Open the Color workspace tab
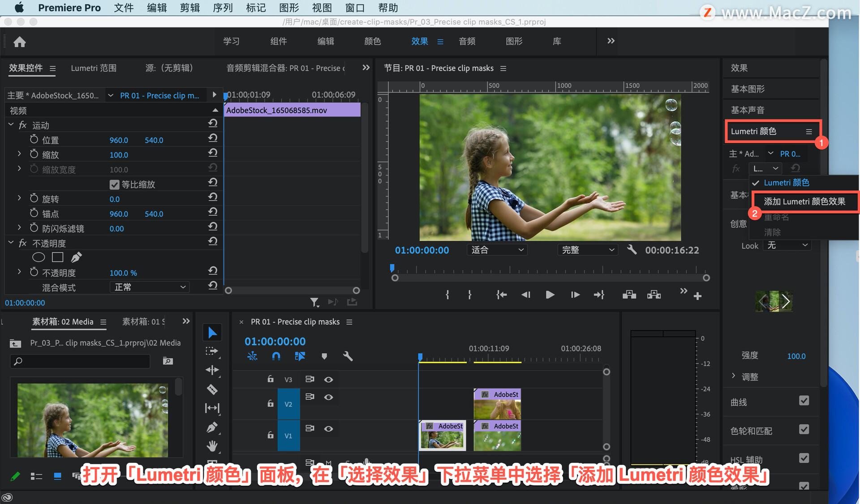Screen dimensions: 860x504 pyautogui.click(x=372, y=41)
